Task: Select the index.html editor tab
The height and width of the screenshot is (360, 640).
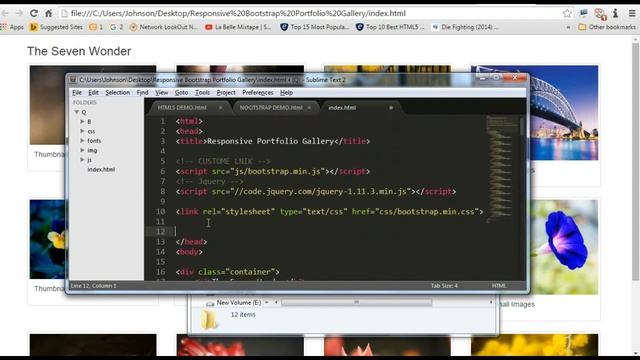Action: point(342,108)
